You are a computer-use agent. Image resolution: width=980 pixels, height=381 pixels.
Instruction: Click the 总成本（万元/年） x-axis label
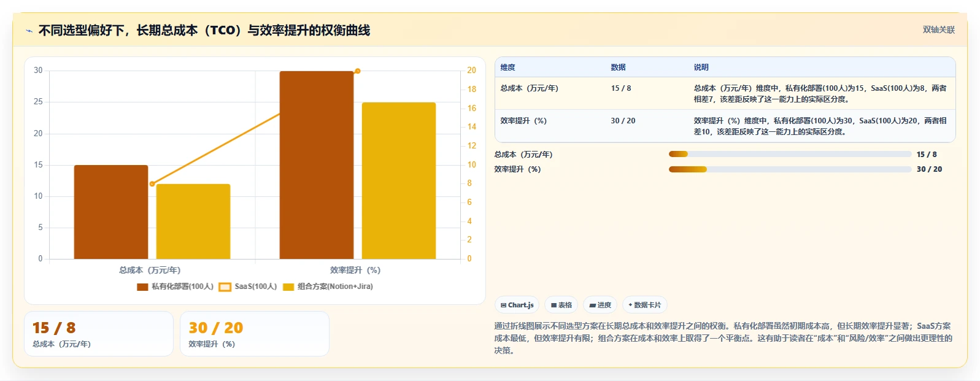point(150,270)
